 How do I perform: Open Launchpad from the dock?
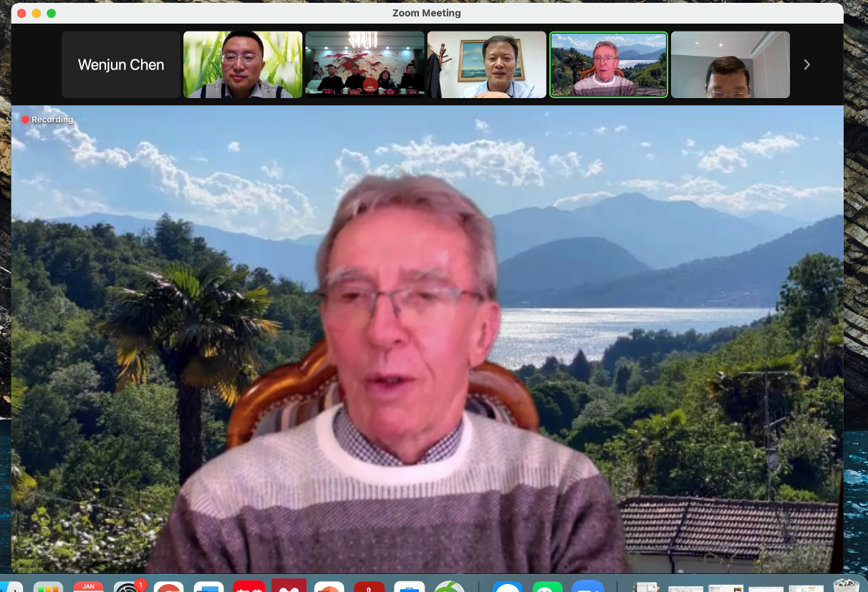(49, 587)
